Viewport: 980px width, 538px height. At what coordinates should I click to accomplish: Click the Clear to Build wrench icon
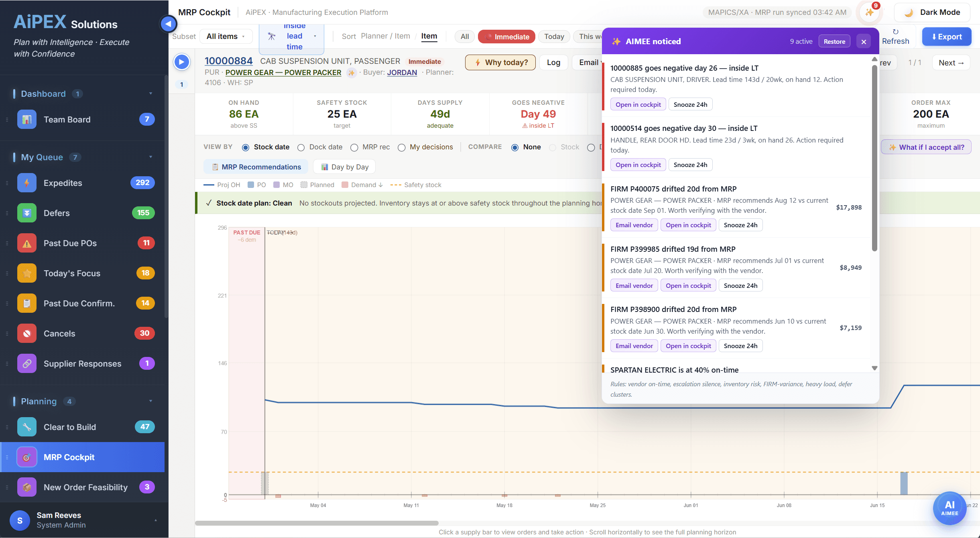coord(27,427)
